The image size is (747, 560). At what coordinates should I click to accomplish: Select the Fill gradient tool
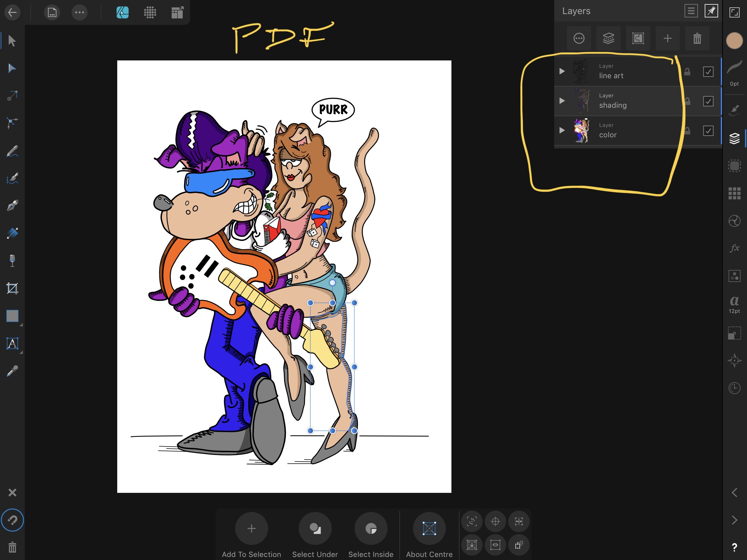click(x=12, y=233)
